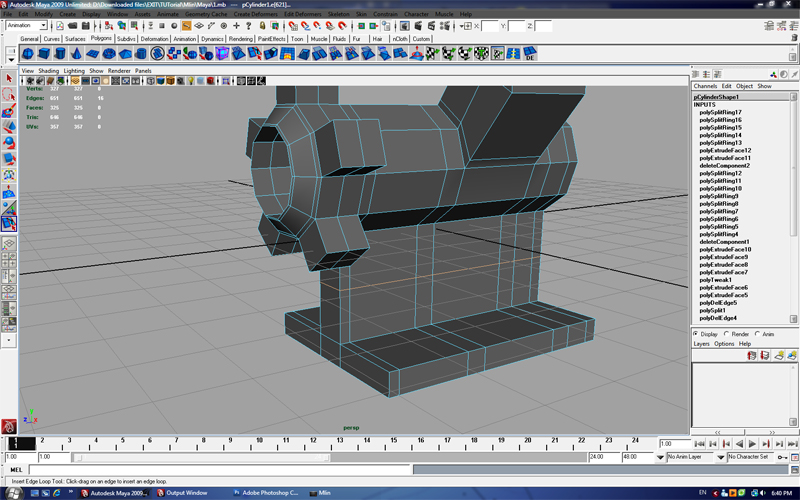Select the Render radio button
800x500 pixels.
point(728,334)
